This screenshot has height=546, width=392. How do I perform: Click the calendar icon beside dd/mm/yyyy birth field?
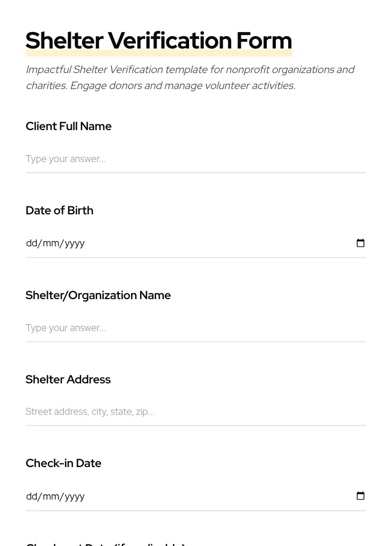pyautogui.click(x=361, y=243)
